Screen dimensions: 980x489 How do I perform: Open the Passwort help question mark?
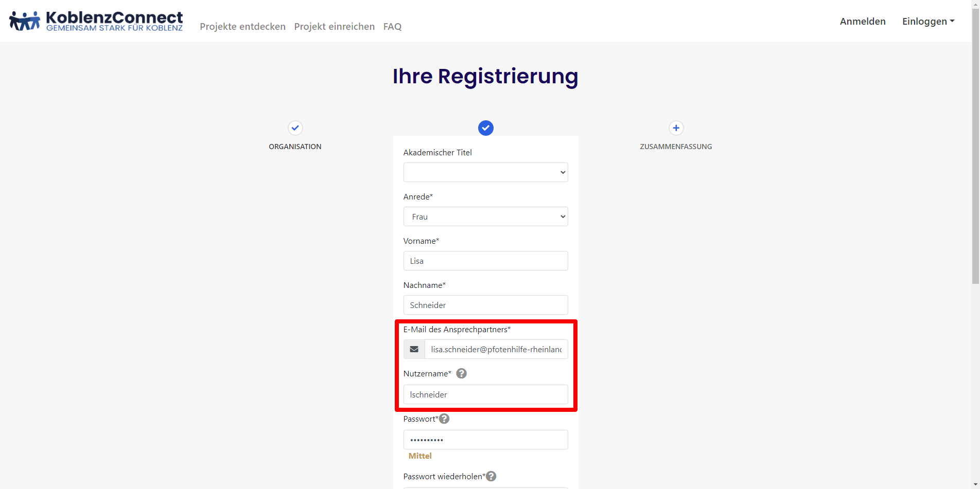[444, 419]
